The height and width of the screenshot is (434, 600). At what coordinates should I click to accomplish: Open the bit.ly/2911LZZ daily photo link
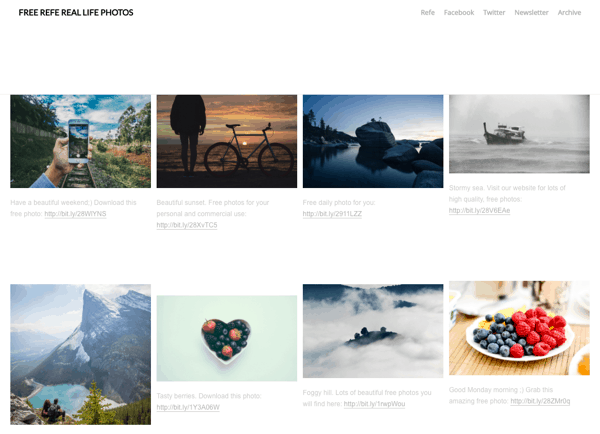(332, 214)
